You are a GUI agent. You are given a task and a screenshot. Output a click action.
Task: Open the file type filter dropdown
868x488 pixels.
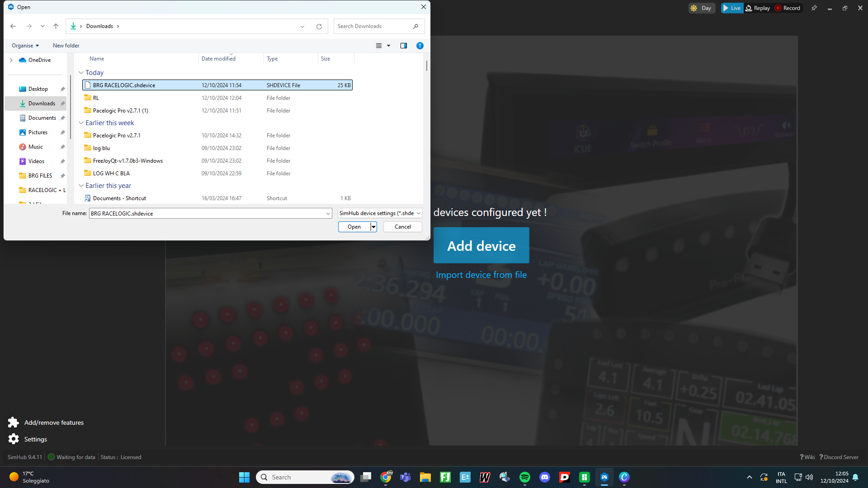click(x=380, y=213)
